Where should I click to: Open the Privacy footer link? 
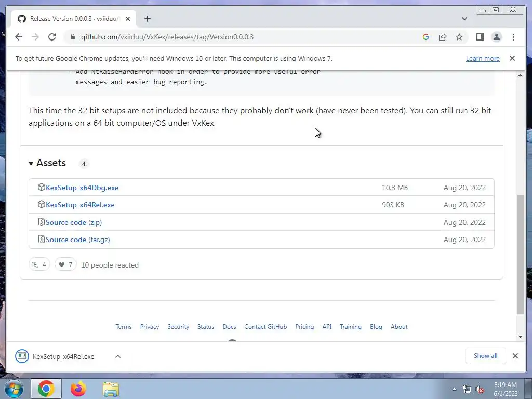click(150, 327)
